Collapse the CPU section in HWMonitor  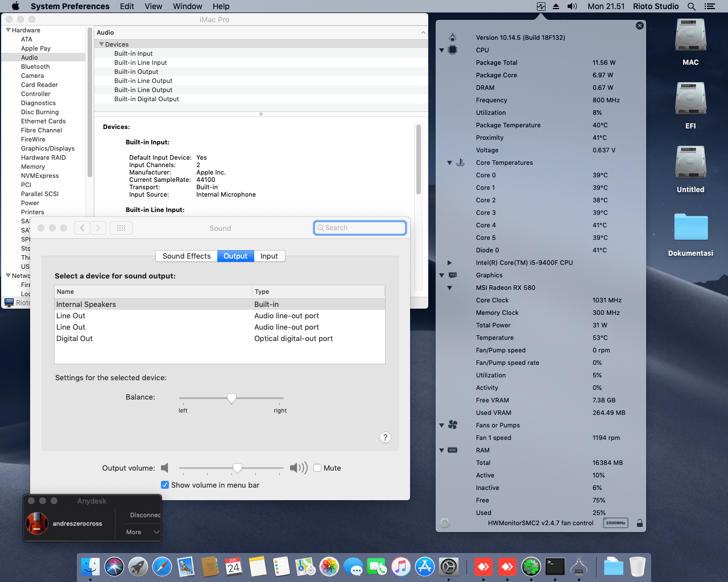tap(441, 50)
